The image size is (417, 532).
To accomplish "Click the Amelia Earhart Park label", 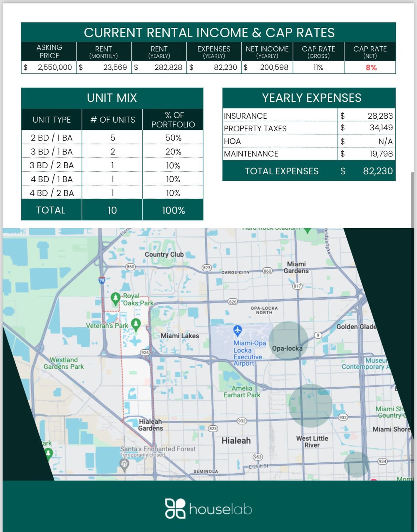I will point(242,392).
